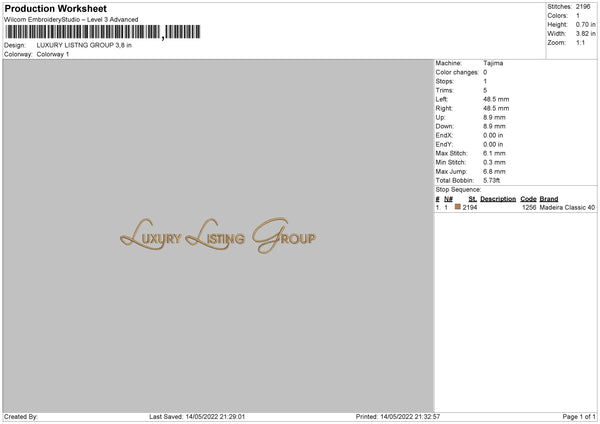
Task: Click the Total Bobbin value '5.73ft'
Action: click(x=492, y=180)
